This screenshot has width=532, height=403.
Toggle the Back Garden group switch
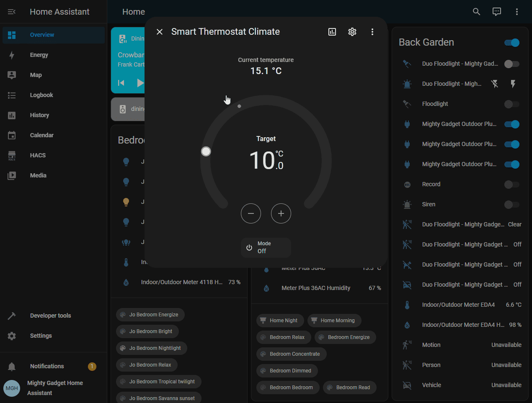click(x=512, y=43)
